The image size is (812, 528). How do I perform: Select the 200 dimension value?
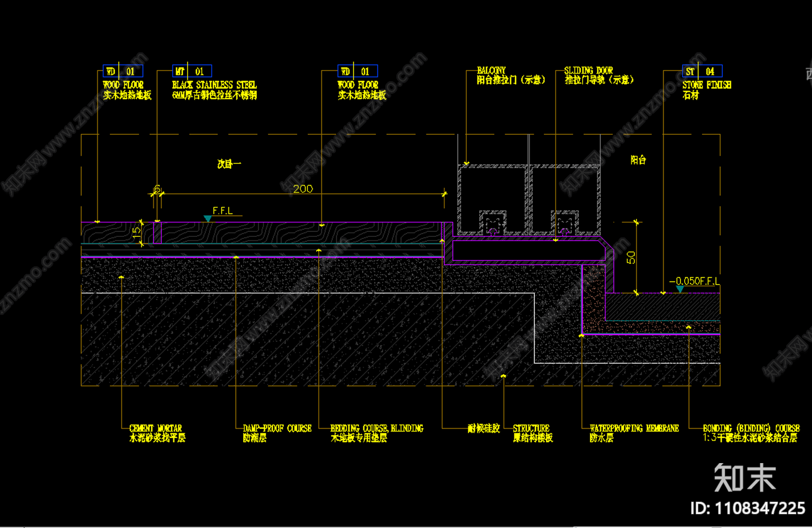tap(303, 189)
